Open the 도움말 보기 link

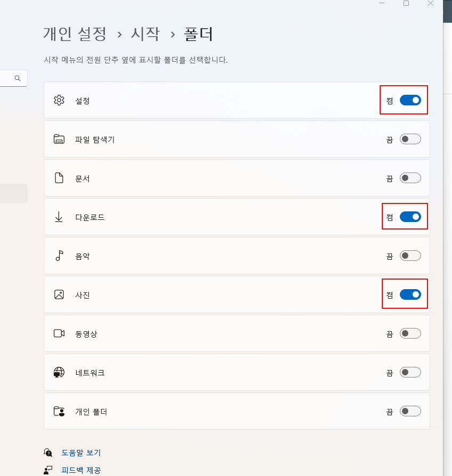coord(81,453)
